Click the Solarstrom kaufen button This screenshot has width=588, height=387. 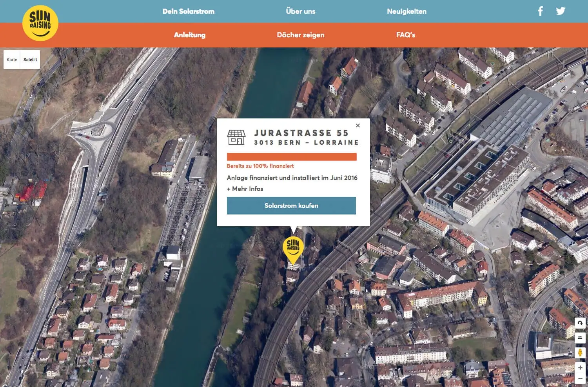[x=291, y=205]
